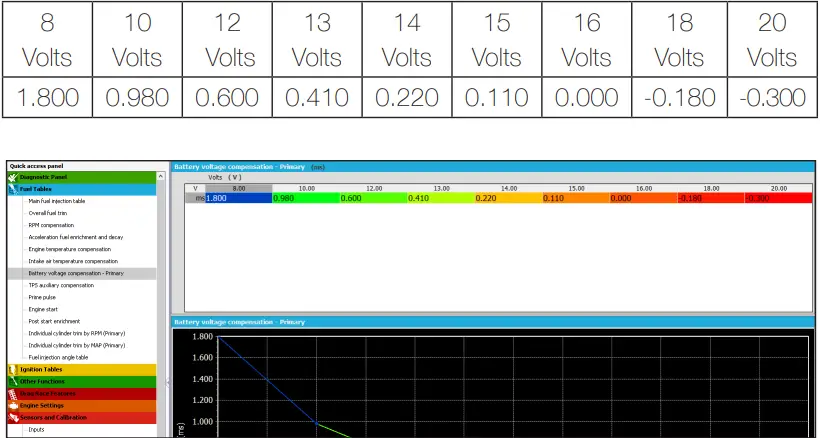Select the green 0.980 ms cell
Image resolution: width=820 pixels, height=438 pixels.
tap(306, 199)
